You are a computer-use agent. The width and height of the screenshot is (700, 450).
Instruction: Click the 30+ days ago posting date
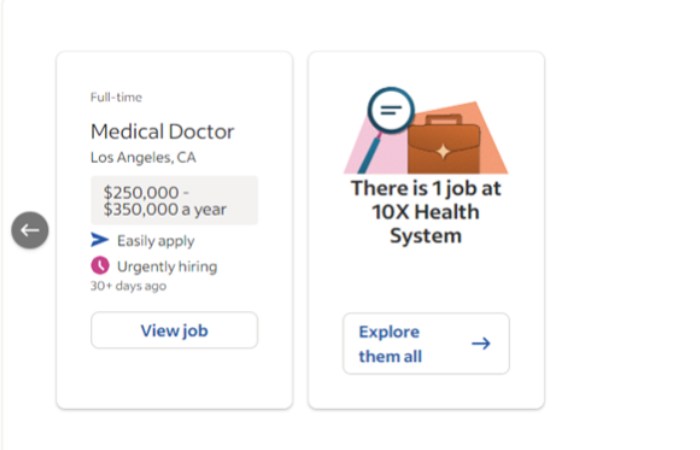click(128, 286)
